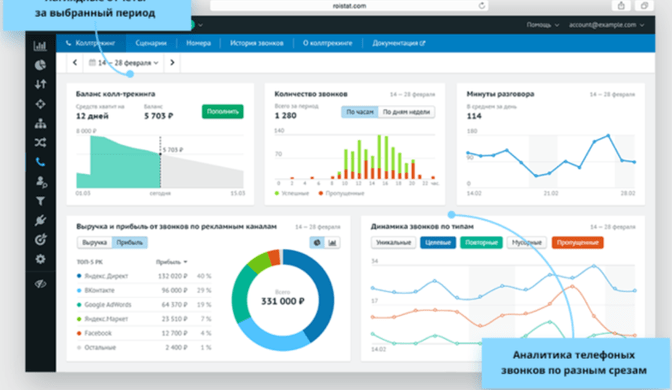Click the browser share icon
The height and width of the screenshot is (390, 672).
[x=621, y=6]
